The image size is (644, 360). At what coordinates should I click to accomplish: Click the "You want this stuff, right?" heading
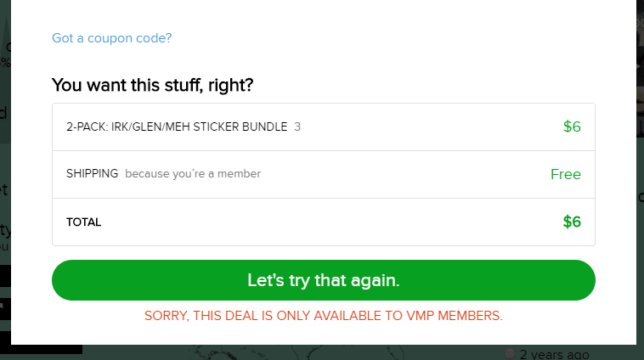(x=152, y=85)
